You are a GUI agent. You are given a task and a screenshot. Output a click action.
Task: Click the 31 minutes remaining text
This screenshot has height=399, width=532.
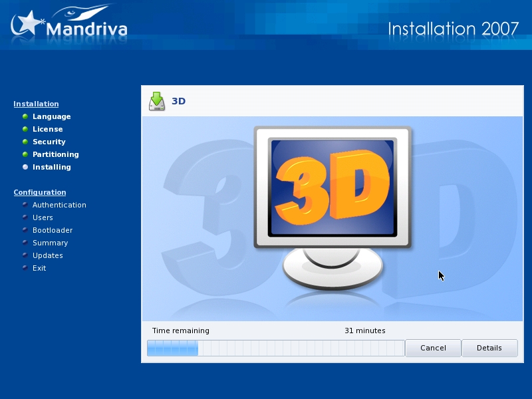point(364,331)
